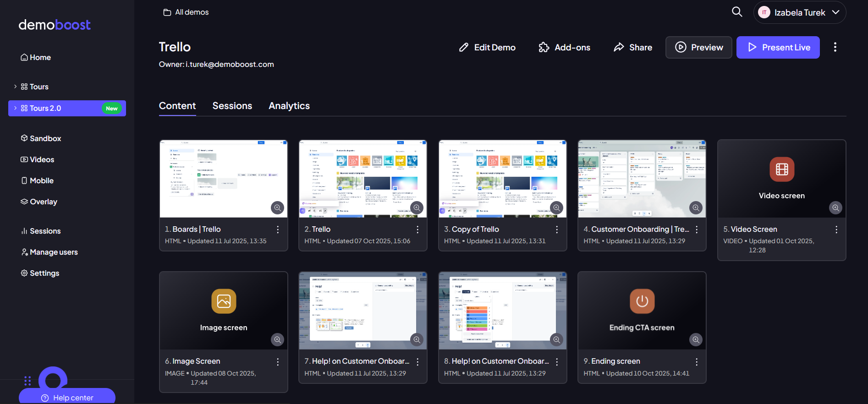Viewport: 868px width, 404px height.
Task: Click the red Video screen icon
Action: point(782,169)
